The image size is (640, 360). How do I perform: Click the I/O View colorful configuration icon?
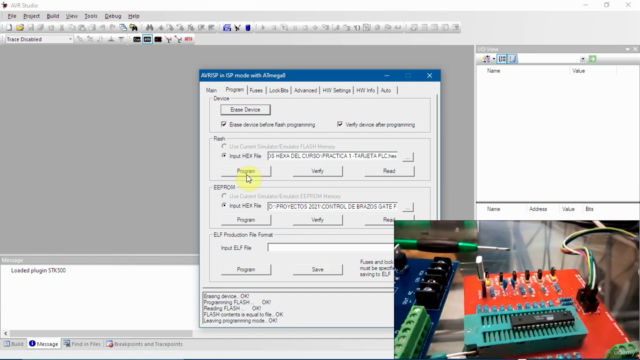click(x=486, y=59)
